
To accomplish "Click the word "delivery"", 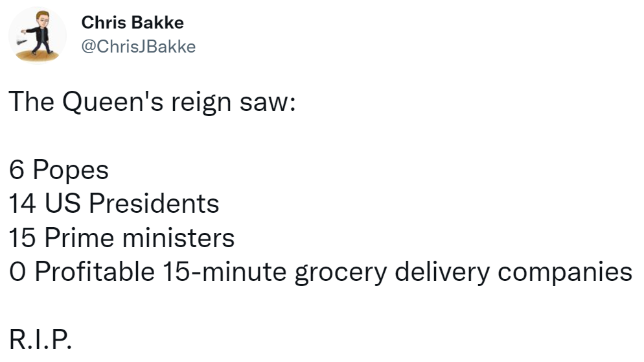I will click(443, 273).
